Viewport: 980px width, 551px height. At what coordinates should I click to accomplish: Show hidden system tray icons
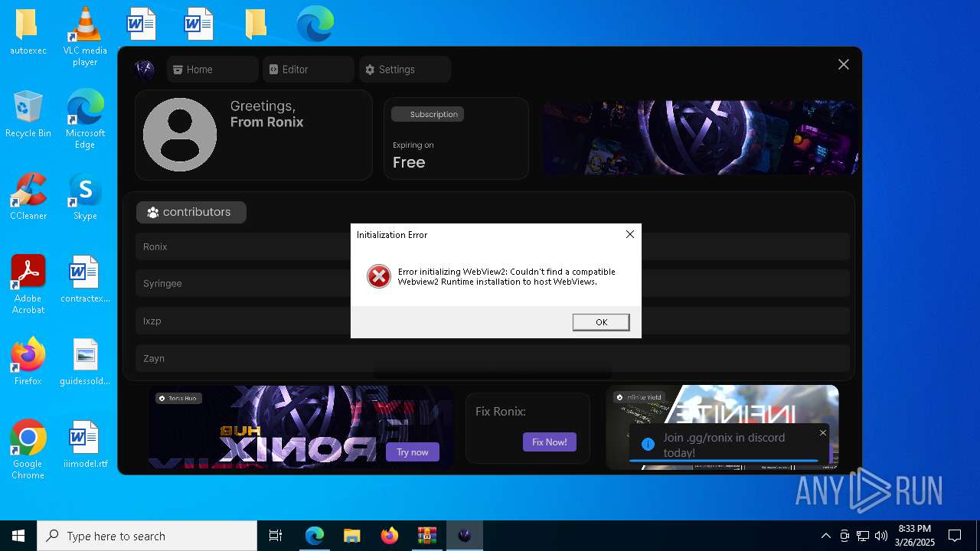825,536
